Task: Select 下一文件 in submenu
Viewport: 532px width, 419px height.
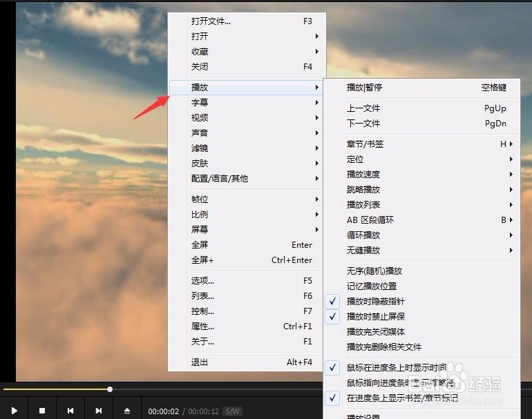Action: [421, 124]
